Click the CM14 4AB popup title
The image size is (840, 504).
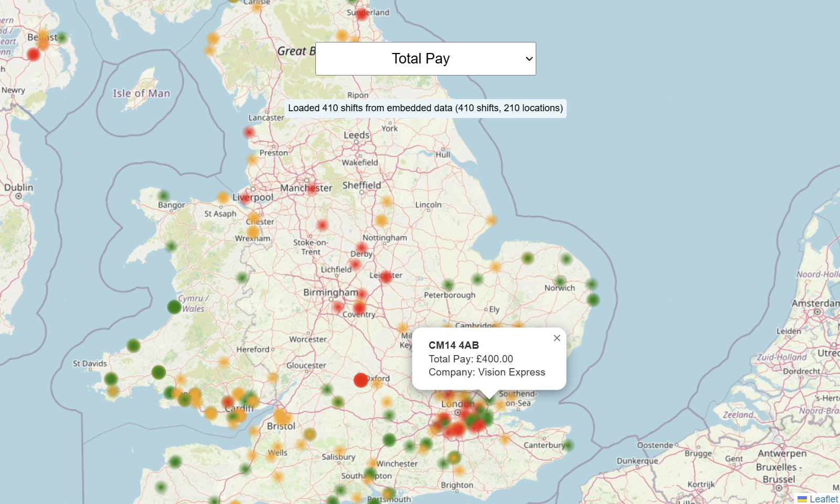pos(453,345)
